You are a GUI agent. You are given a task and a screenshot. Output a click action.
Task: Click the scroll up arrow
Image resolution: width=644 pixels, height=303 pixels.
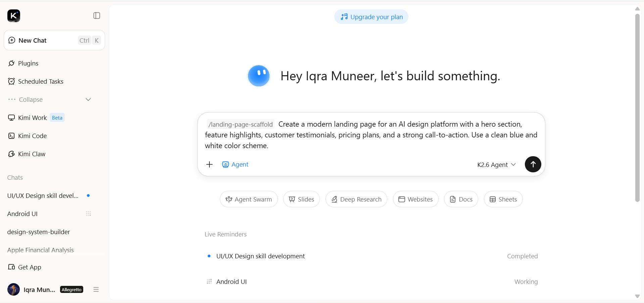(x=637, y=9)
